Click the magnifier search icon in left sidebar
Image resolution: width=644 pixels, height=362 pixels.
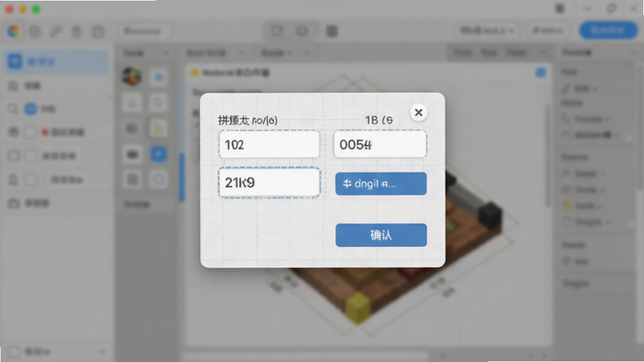point(13,109)
